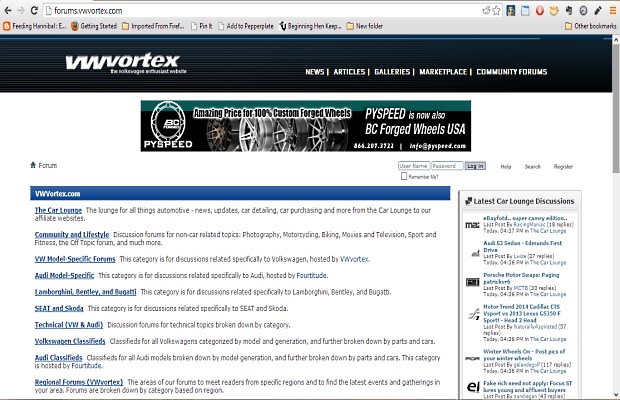Screen dimensions: 620x400
Task: Open the Other bookmarks folder
Action: 590,26
